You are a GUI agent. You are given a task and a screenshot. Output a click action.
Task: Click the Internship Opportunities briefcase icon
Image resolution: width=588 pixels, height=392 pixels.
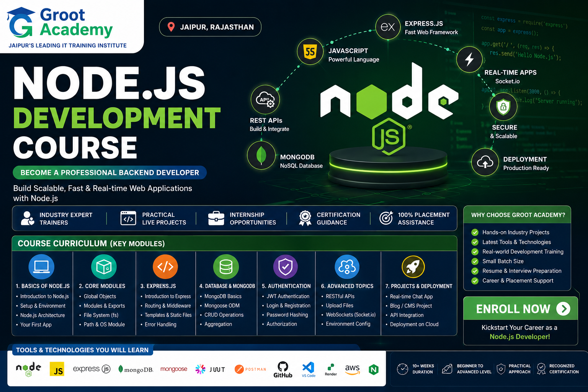pyautogui.click(x=216, y=218)
